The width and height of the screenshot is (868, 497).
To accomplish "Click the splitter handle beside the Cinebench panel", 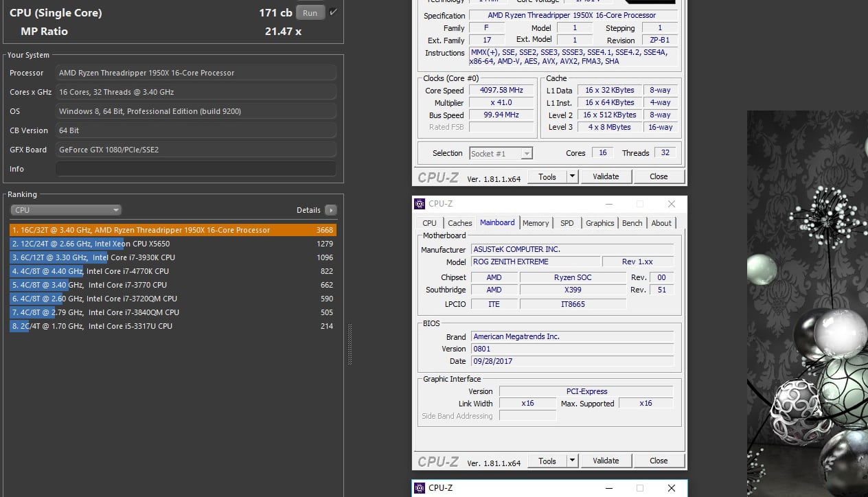I will pos(350,344).
